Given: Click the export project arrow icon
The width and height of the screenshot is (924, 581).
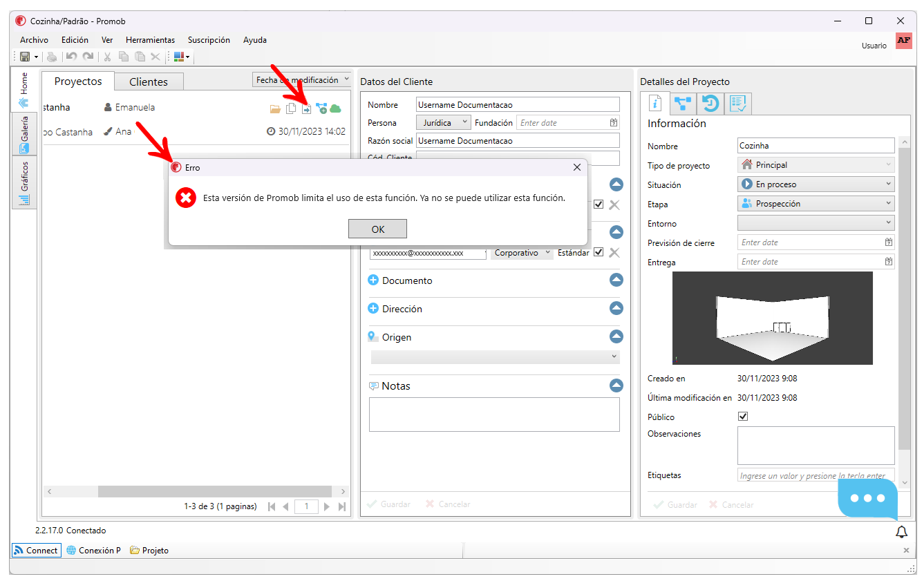Looking at the screenshot, I should (x=306, y=108).
